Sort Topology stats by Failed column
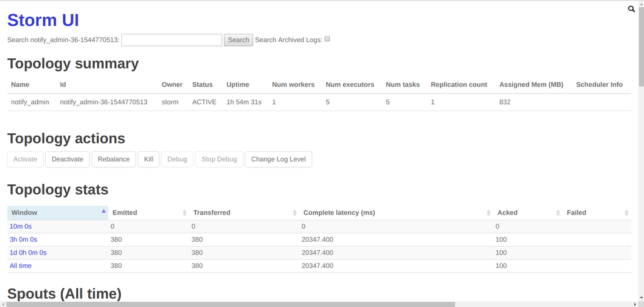This screenshot has height=307, width=644. (x=597, y=213)
